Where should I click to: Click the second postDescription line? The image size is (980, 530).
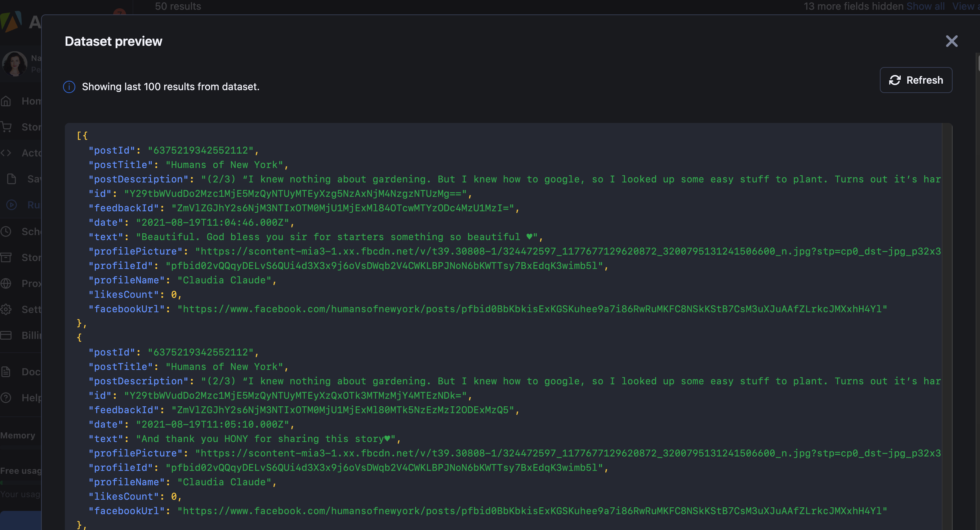pos(514,381)
